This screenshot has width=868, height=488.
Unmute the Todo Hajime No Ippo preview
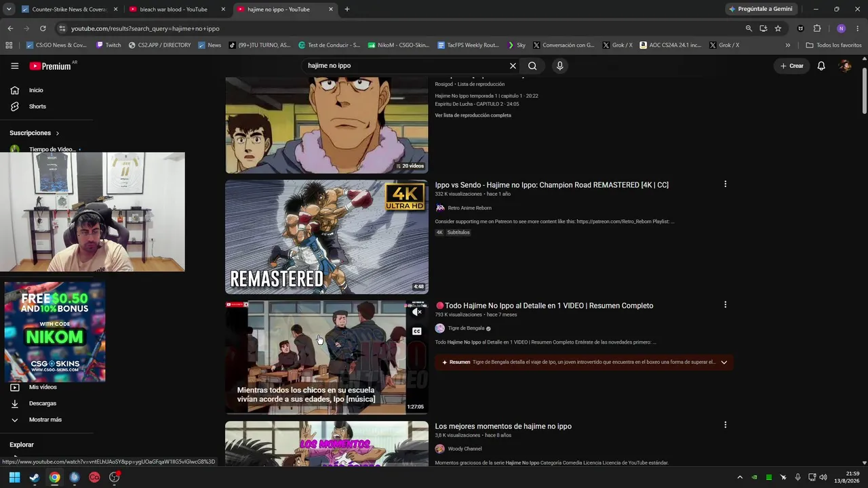pyautogui.click(x=416, y=312)
